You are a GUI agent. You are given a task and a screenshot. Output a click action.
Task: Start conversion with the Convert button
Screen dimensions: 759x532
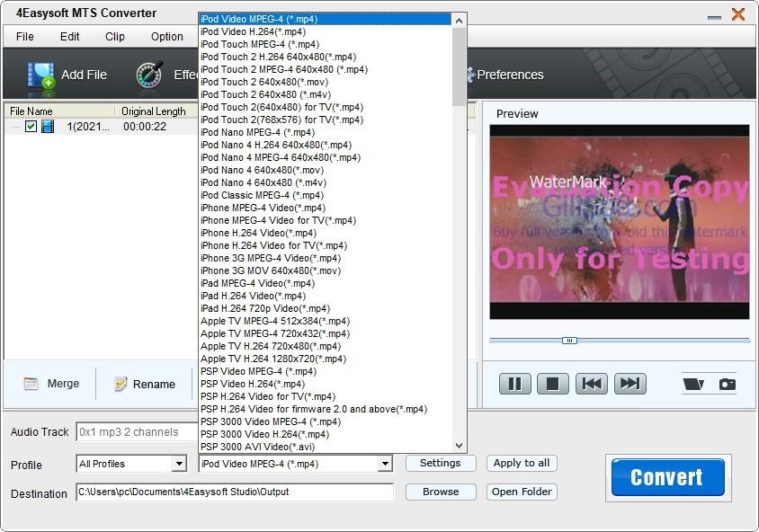667,477
